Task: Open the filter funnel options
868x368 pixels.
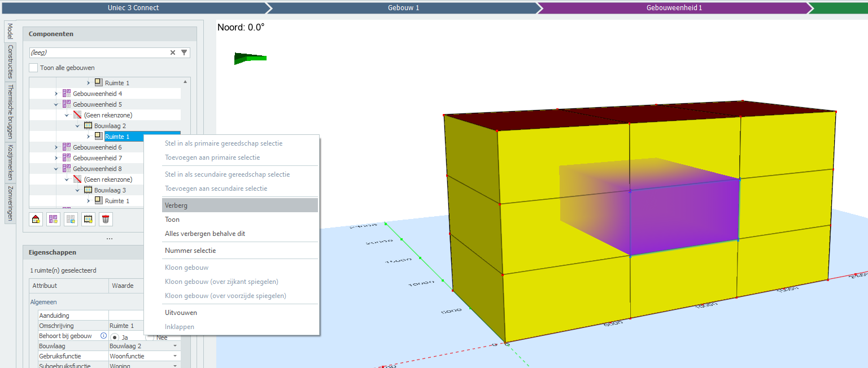Action: tap(184, 52)
